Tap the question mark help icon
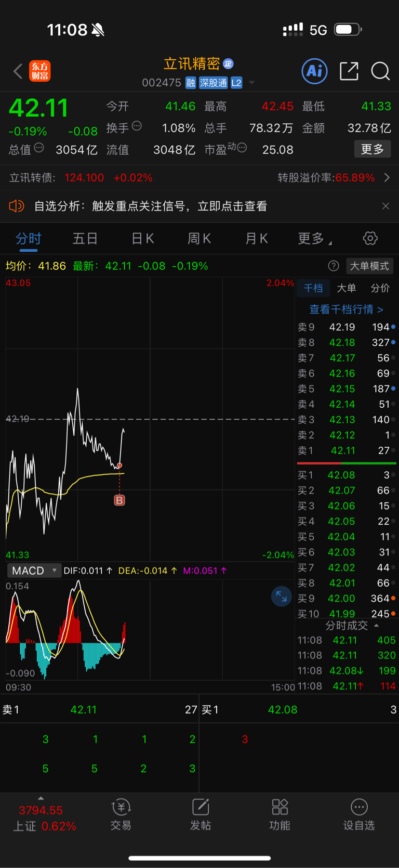 [x=334, y=266]
